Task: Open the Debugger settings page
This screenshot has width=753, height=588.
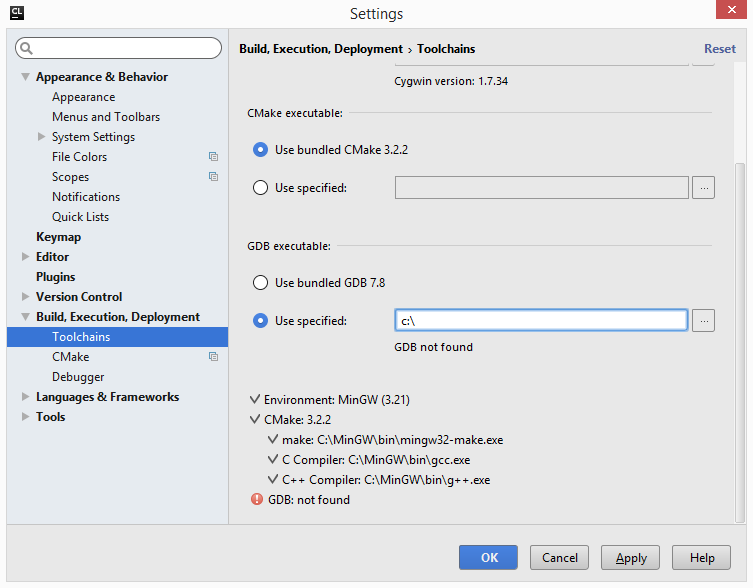Action: pyautogui.click(x=78, y=377)
